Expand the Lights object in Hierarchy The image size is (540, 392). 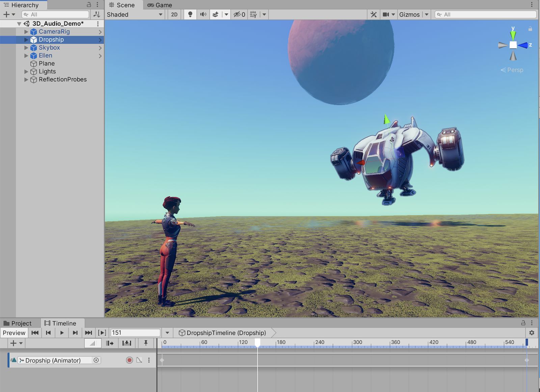[x=26, y=72]
